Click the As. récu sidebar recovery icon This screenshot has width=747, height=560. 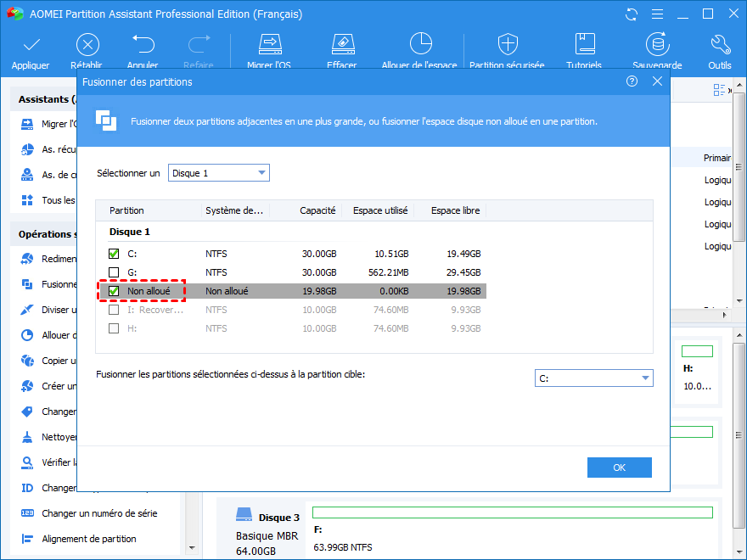click(27, 149)
